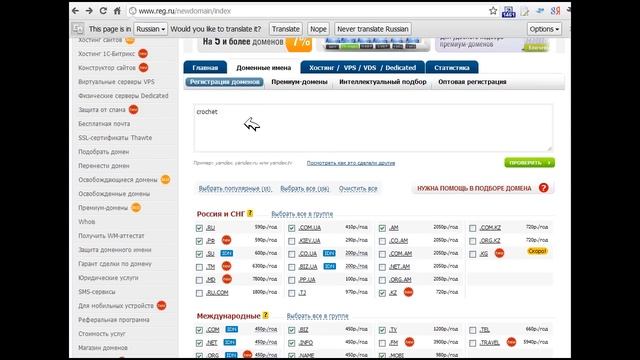640x360 pixels.
Task: Uncheck the .RU domain checkbox
Action: (x=199, y=228)
